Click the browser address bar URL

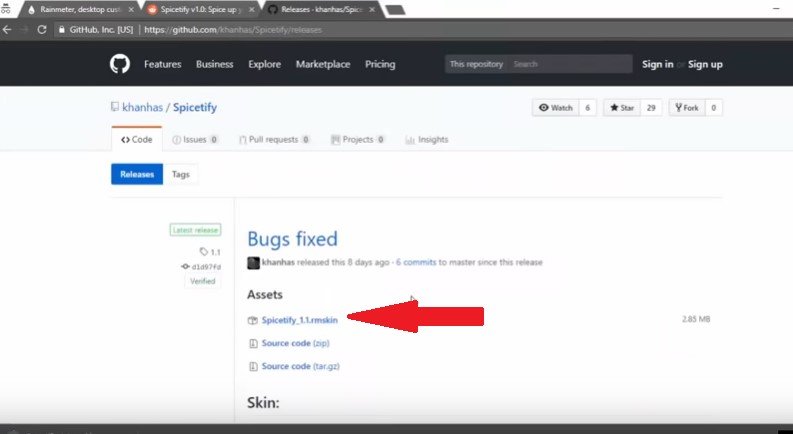[x=233, y=30]
